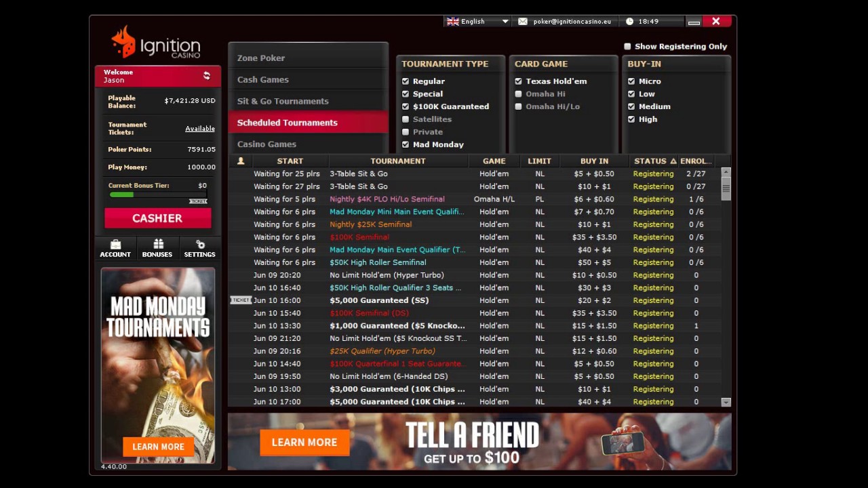The image size is (868, 488).
Task: Sort the list by Game column
Action: coord(494,161)
